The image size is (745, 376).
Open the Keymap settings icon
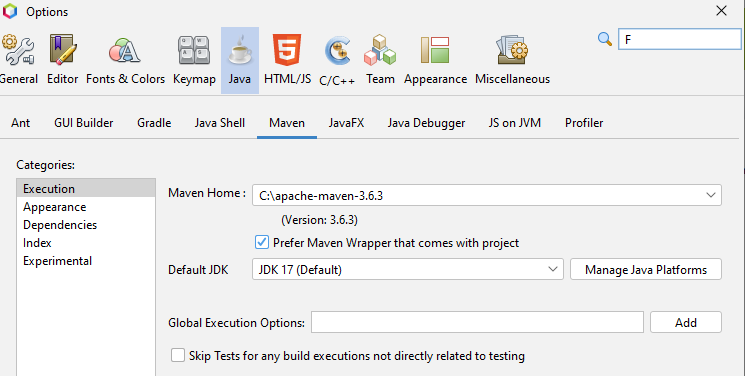click(x=194, y=60)
